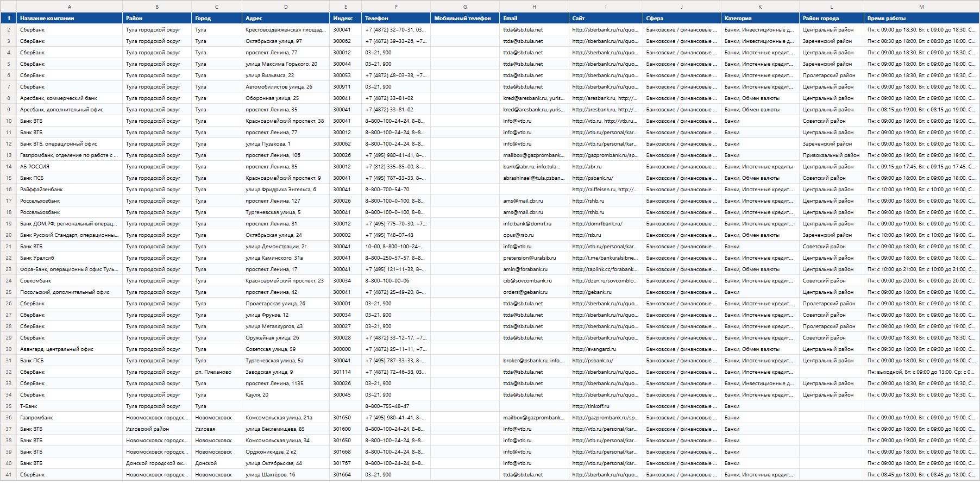Click the "Город" header cell

[217, 18]
